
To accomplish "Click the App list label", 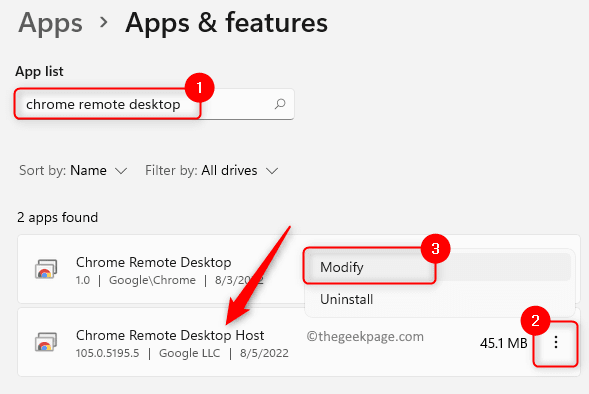I will [39, 71].
